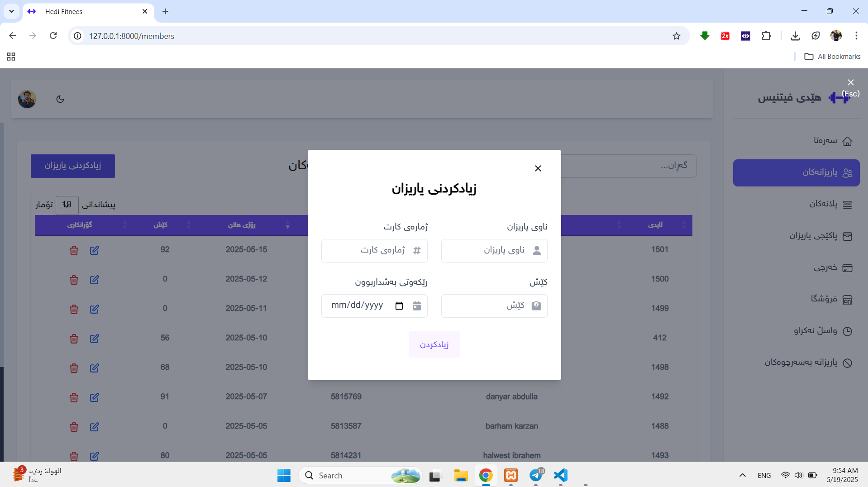Close the add member dialog
Screen dimensions: 868x487
pyautogui.click(x=538, y=168)
